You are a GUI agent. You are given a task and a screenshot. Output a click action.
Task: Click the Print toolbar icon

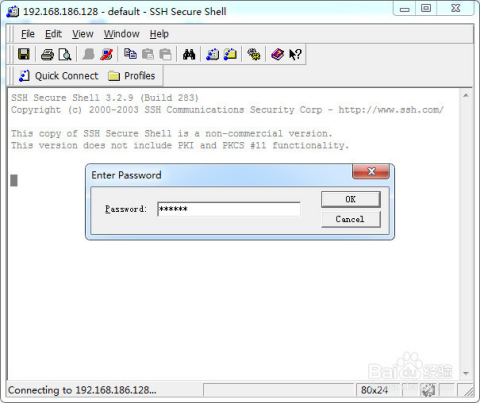tap(47, 54)
